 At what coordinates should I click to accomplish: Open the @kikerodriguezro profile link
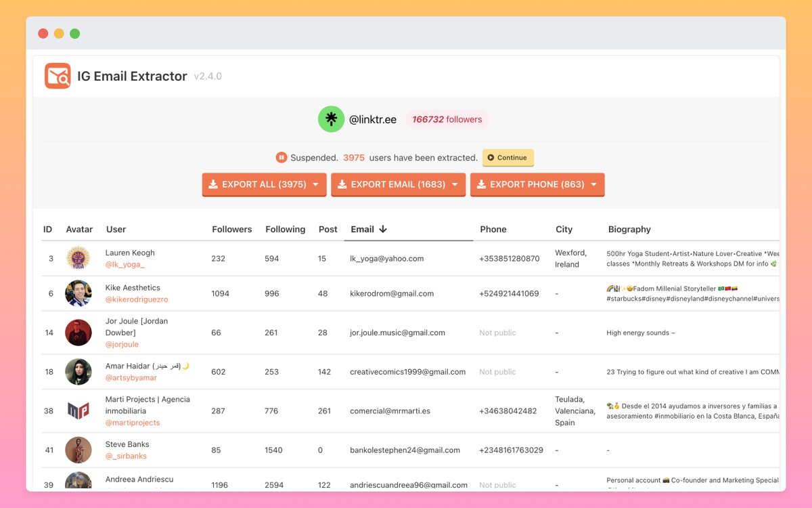tap(136, 299)
